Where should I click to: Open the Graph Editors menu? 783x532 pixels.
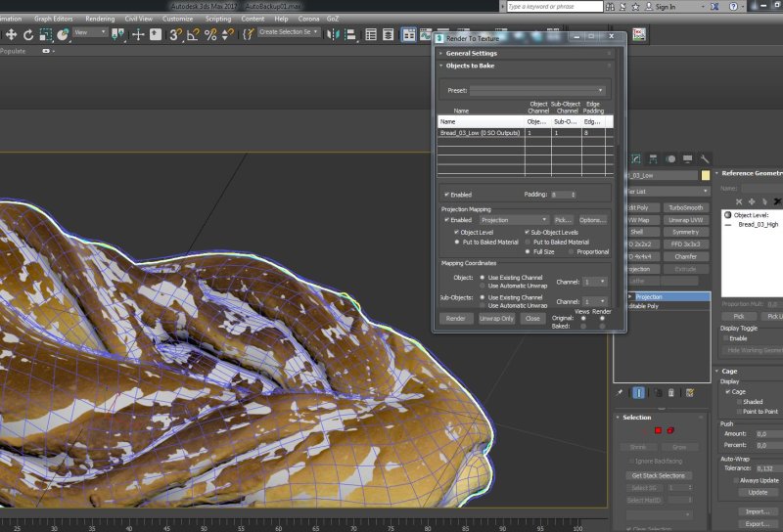54,19
